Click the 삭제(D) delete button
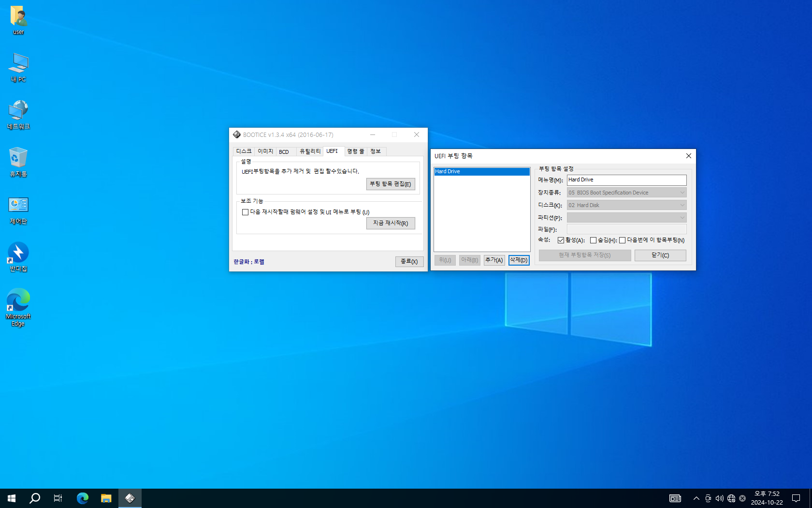The image size is (812, 508). coord(519,260)
